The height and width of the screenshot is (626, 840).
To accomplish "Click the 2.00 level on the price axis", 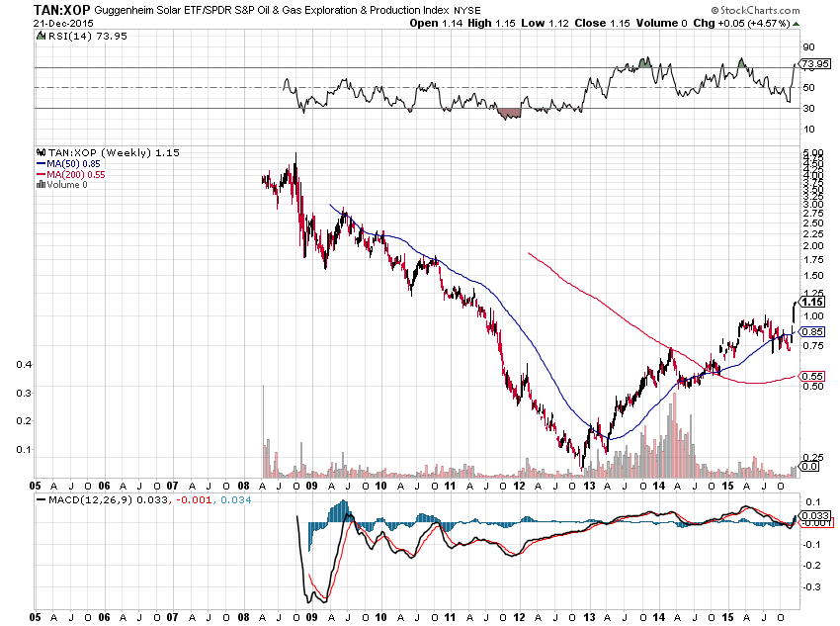I will pos(813,246).
